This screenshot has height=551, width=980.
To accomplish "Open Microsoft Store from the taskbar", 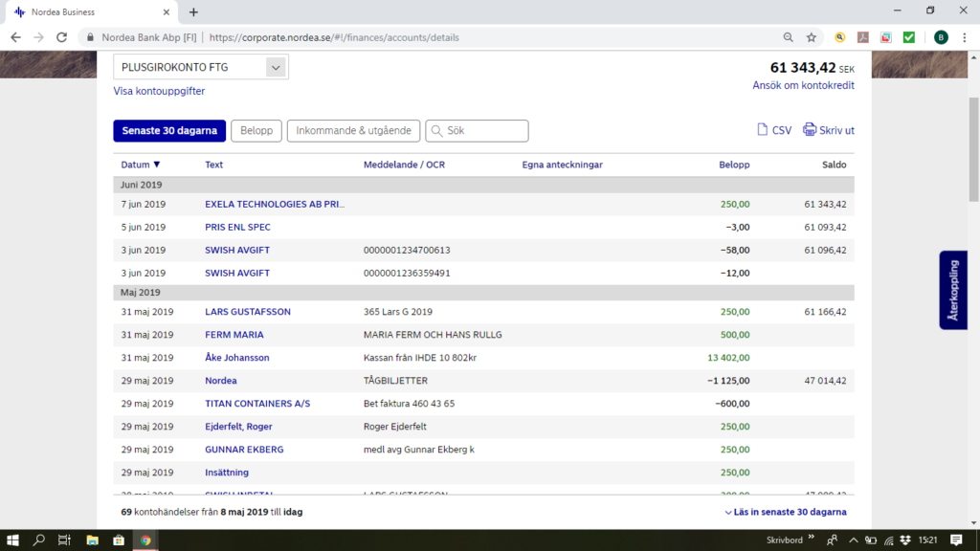I will (x=119, y=540).
